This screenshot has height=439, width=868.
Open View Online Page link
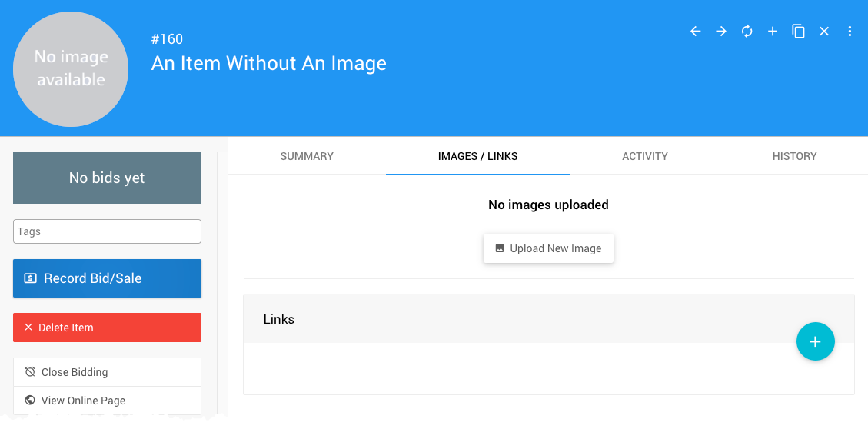pyautogui.click(x=107, y=401)
